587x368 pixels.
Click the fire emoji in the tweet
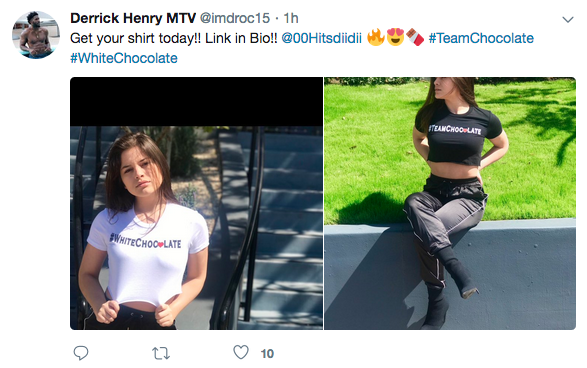click(x=375, y=37)
